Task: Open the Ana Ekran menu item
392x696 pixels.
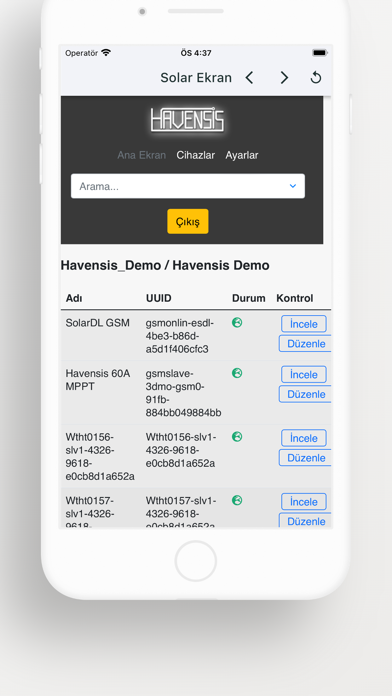Action: pos(142,155)
